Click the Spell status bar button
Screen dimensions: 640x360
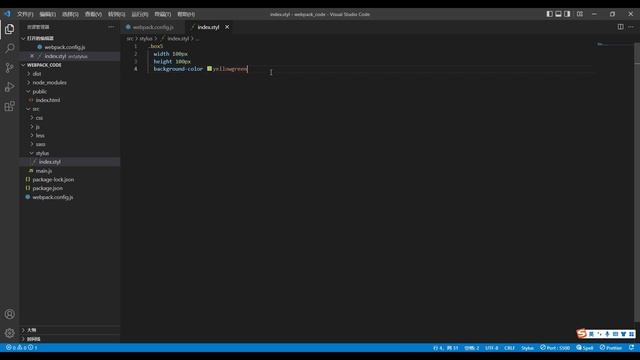point(584,348)
